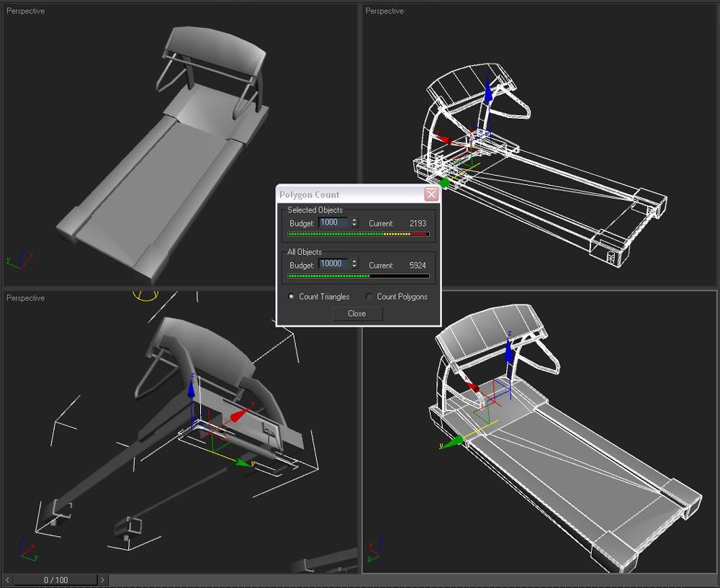Open the top-right viewport Perspective label menu
Screen dimensions: 720x588
384,11
